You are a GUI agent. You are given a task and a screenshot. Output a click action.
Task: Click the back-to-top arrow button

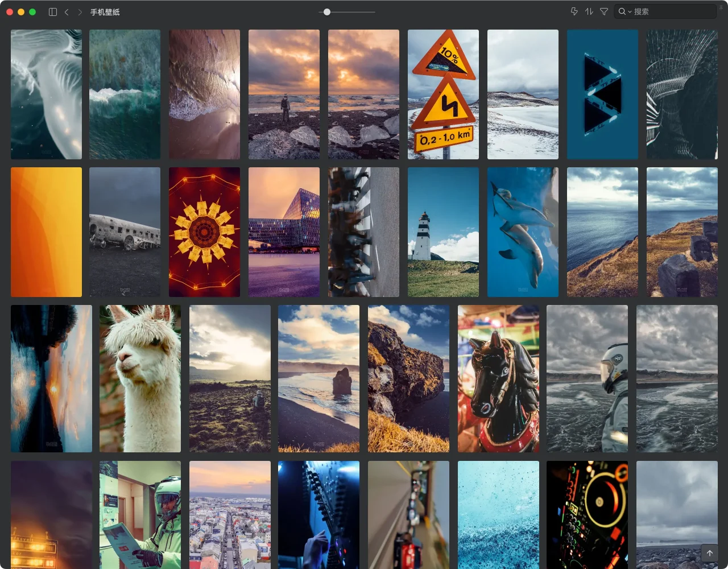[x=710, y=553]
